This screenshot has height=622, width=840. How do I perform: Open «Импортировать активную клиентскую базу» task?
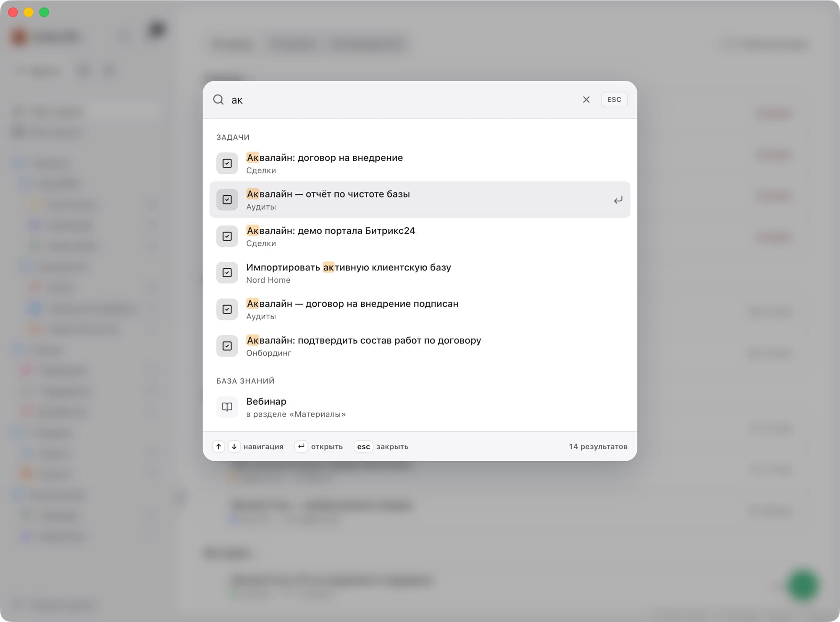420,273
